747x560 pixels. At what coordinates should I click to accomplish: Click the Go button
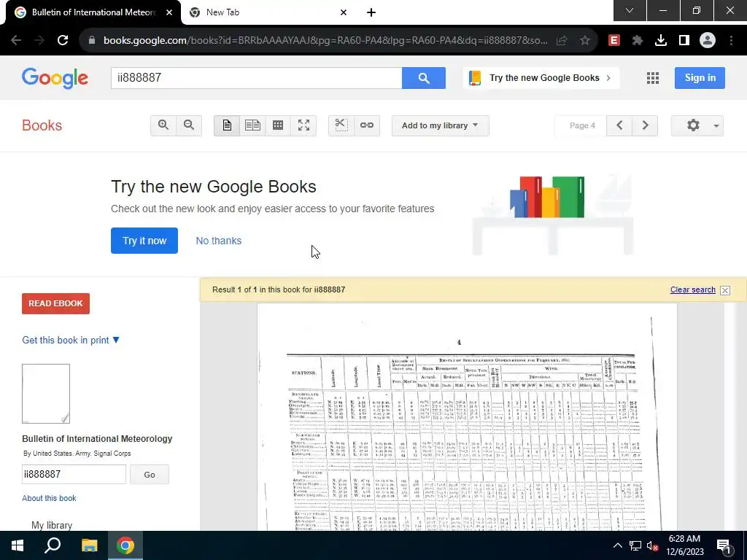click(x=150, y=474)
